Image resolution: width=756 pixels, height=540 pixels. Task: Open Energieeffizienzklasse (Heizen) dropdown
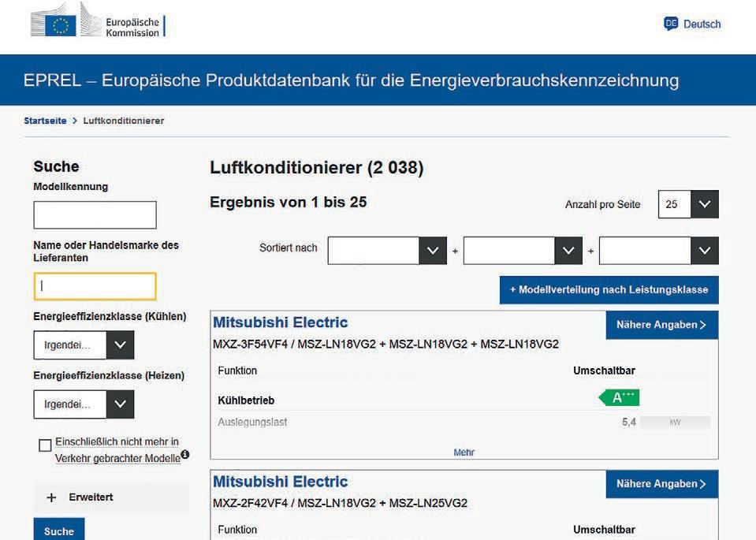pos(84,404)
